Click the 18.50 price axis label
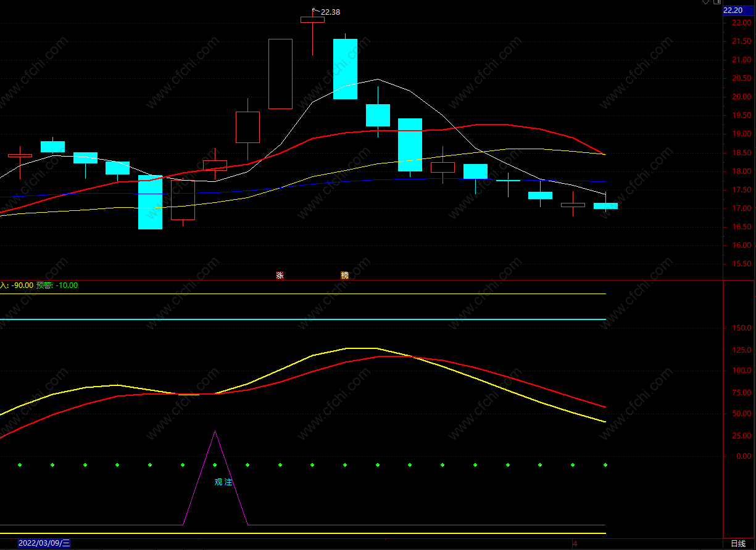This screenshot has width=756, height=550. coord(741,153)
